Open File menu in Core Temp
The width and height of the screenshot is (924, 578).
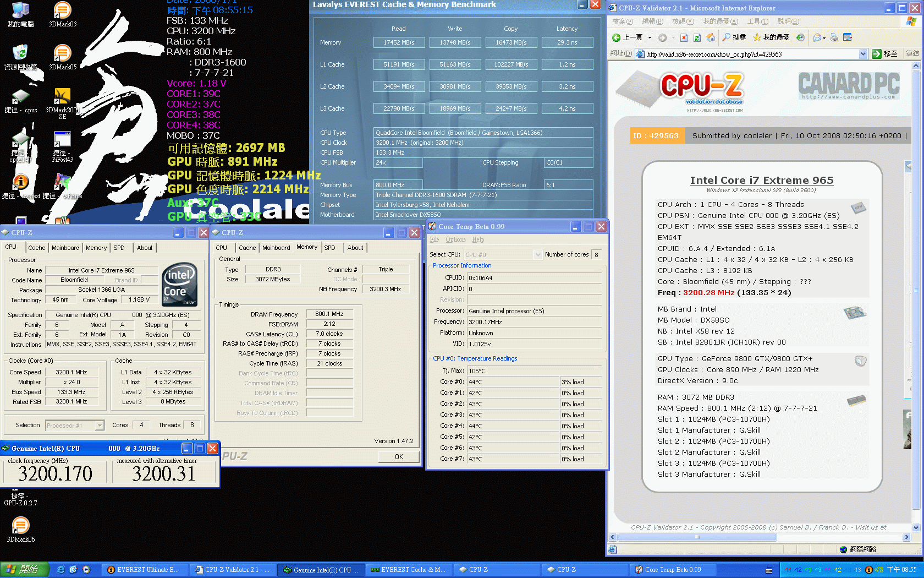434,239
